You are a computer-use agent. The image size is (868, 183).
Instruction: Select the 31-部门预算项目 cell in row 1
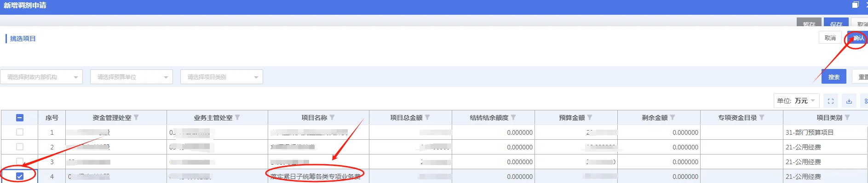tap(825, 132)
